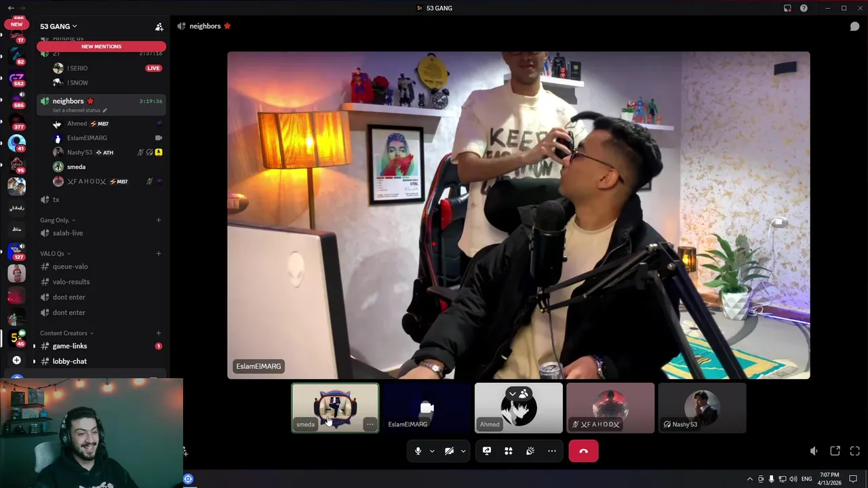Edit the 'Set a channel status' text
Screen dimensions: 868x488
[x=80, y=110]
